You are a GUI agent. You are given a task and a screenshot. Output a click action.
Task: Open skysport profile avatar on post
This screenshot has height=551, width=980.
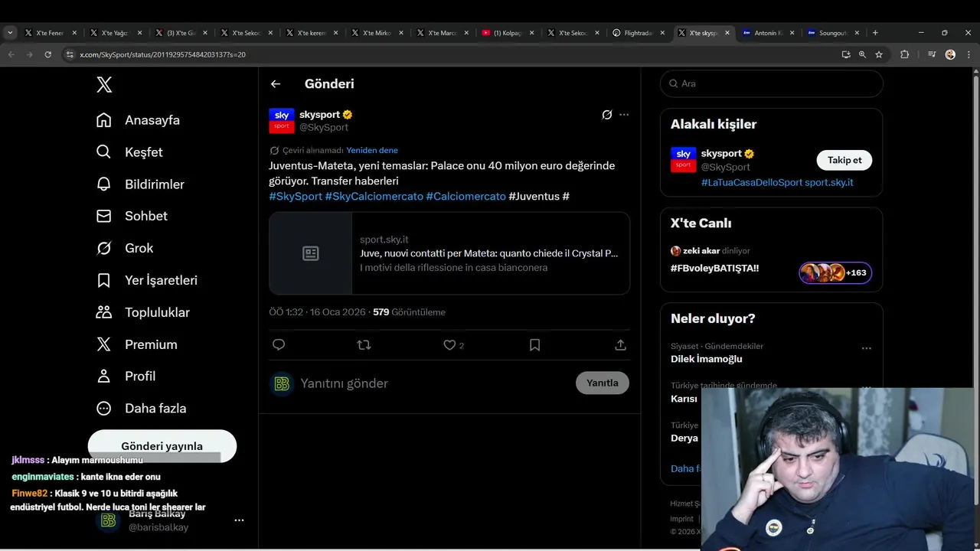point(282,121)
